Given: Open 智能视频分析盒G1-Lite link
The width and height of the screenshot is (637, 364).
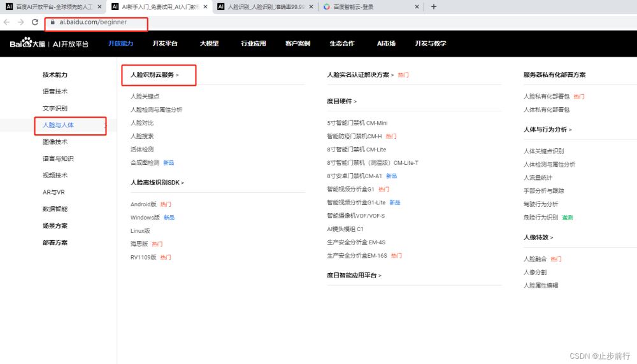Looking at the screenshot, I should [356, 202].
